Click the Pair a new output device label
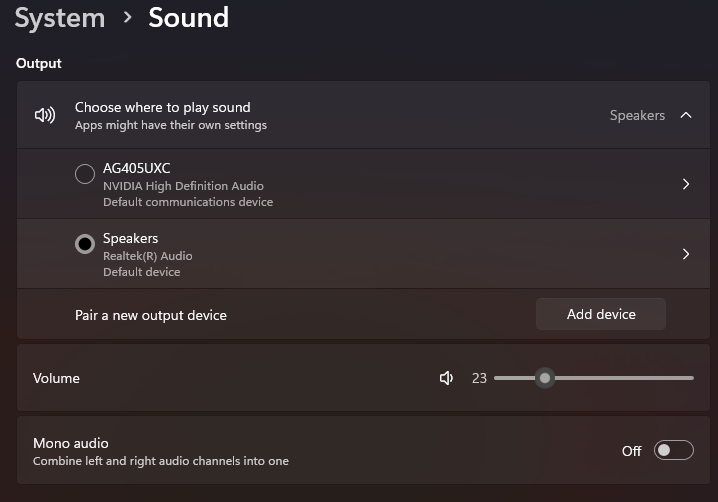Screen dimensions: 718x502 [x=151, y=315]
